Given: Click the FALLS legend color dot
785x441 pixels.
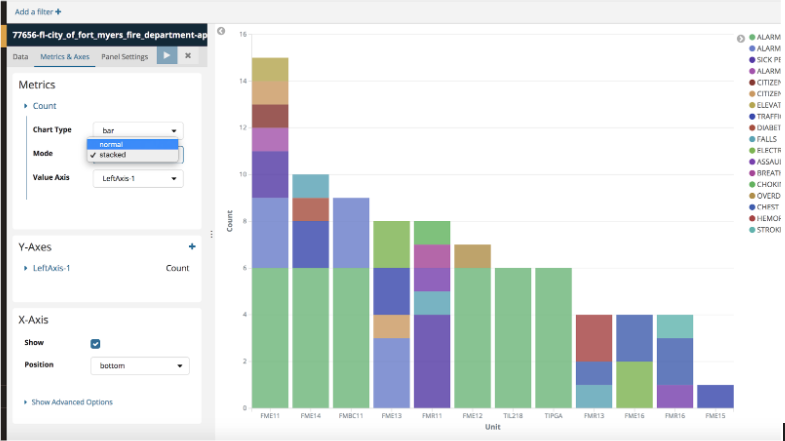Looking at the screenshot, I should click(750, 140).
